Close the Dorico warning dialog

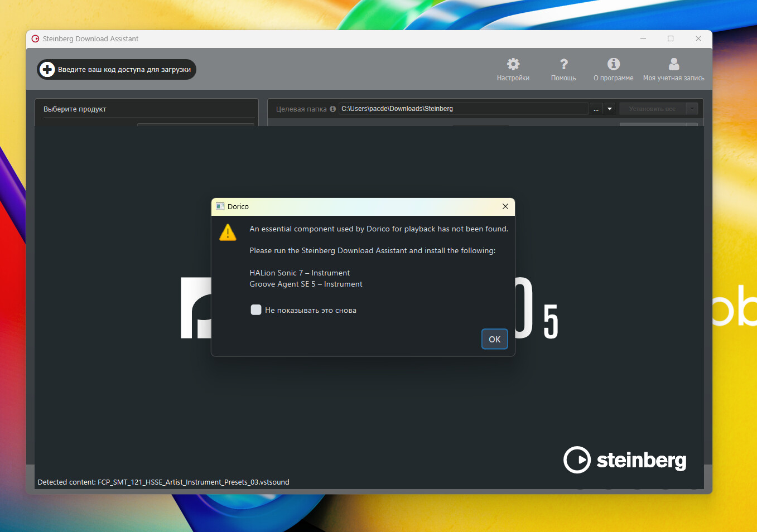click(x=505, y=206)
